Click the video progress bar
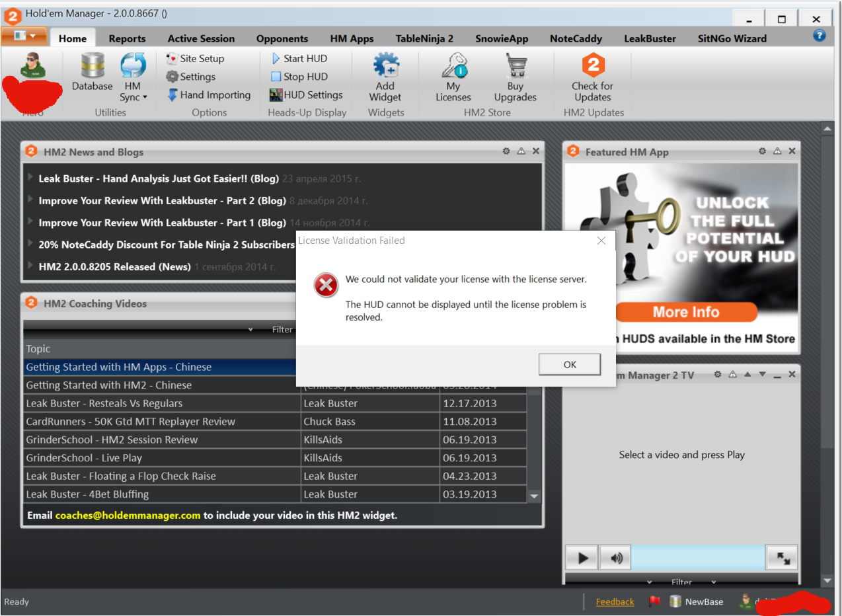The width and height of the screenshot is (842, 616). tap(698, 558)
